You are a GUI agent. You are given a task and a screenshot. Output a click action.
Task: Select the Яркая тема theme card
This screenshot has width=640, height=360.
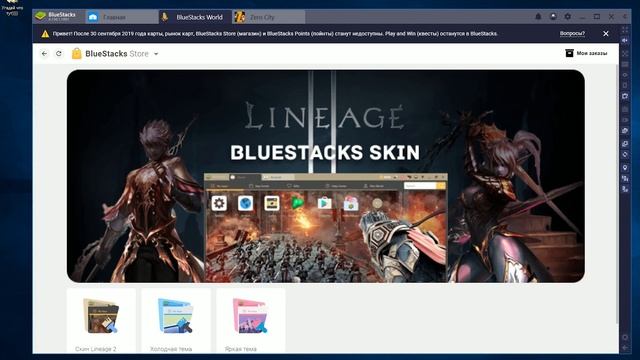tap(251, 321)
